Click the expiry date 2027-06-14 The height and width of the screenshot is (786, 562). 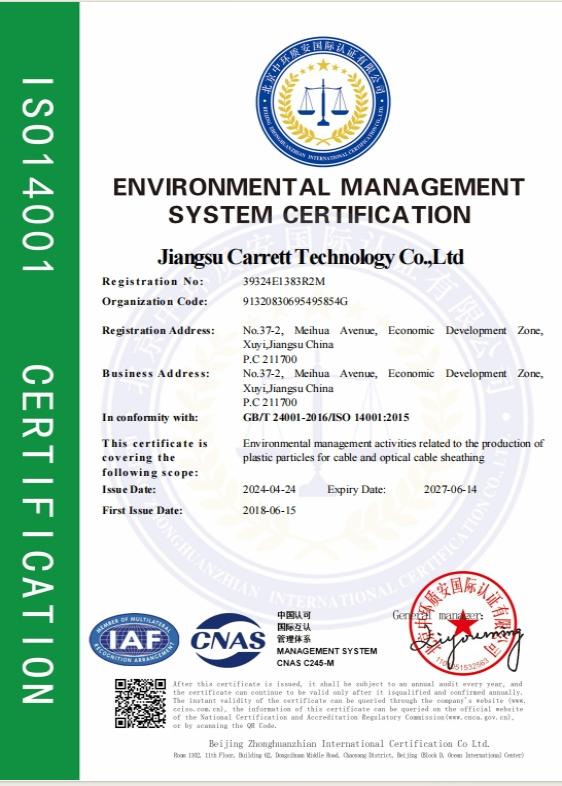[x=450, y=489]
